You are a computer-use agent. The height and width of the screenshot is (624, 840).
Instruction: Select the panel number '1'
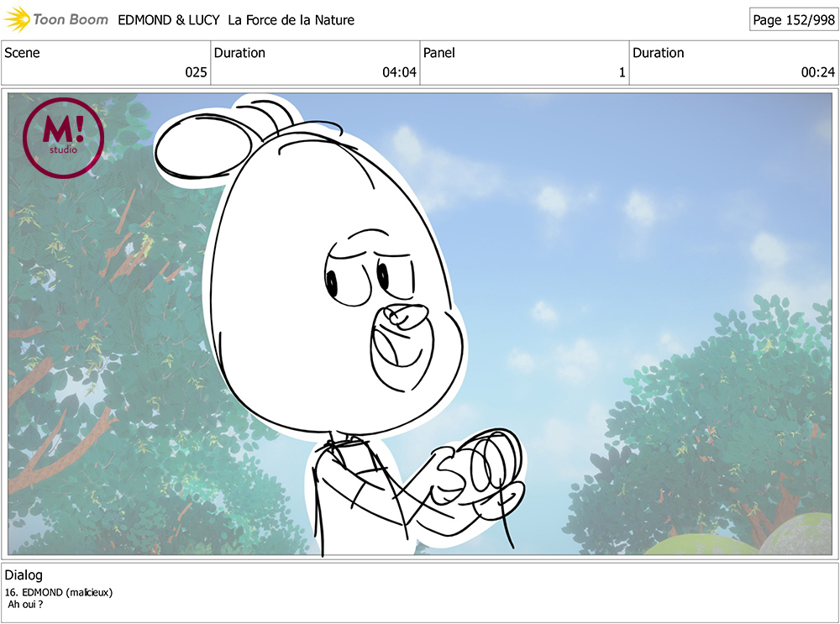click(622, 72)
